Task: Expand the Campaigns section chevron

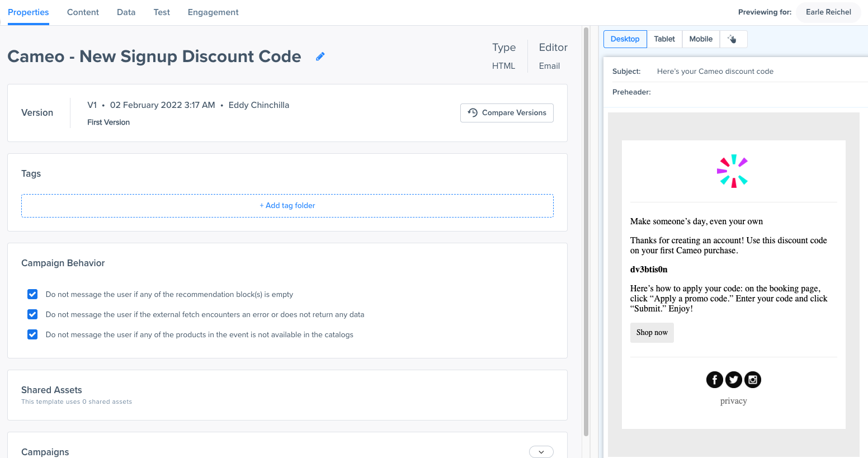Action: (x=541, y=452)
